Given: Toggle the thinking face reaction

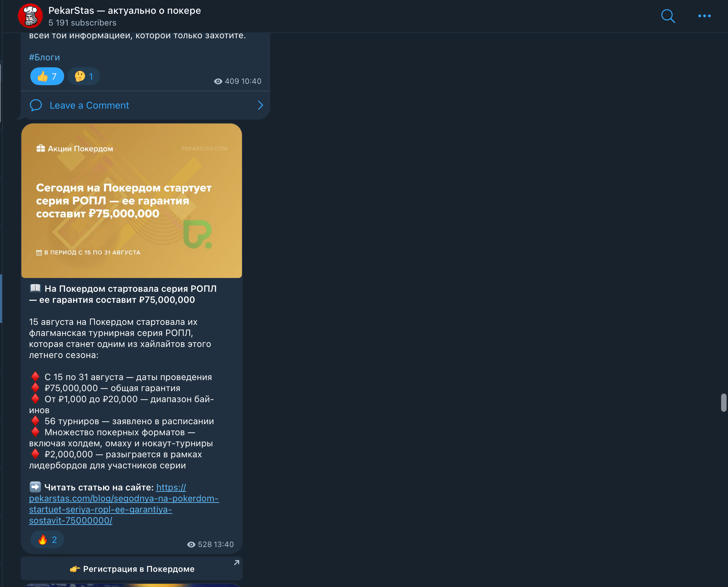Looking at the screenshot, I should coord(84,76).
